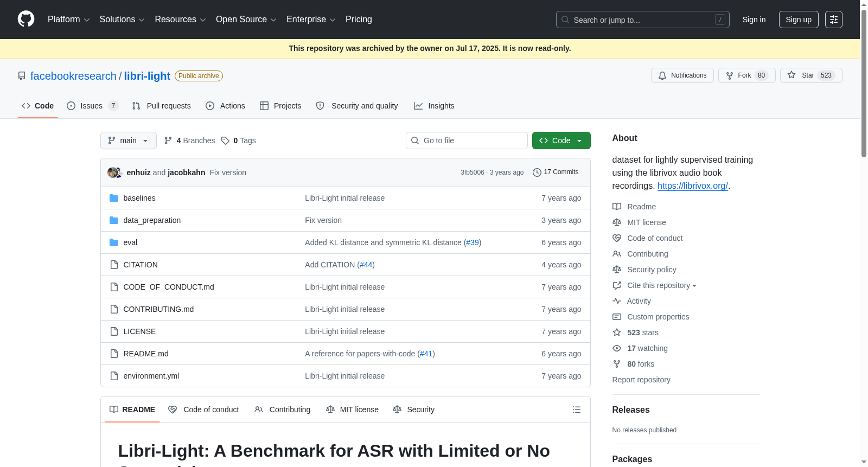
Task: Open CODE_OF_CONDUCT.md file
Action: coord(169,287)
